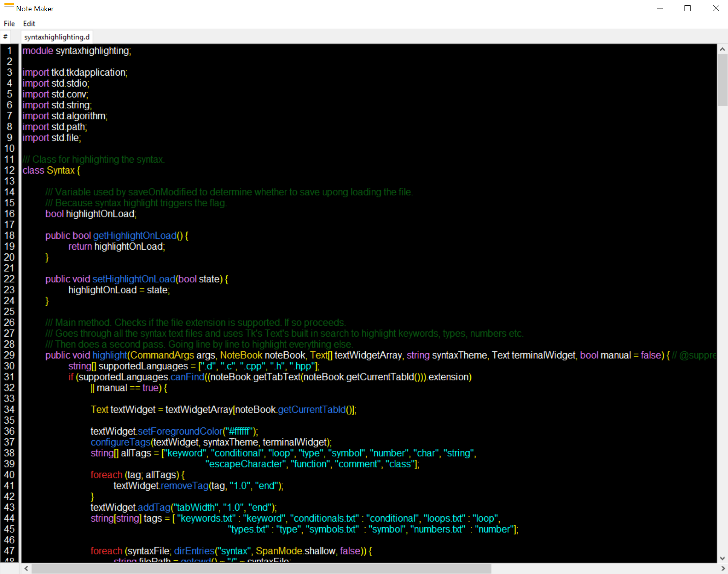Open the File menu
Viewport: 728px width, 574px height.
click(9, 24)
